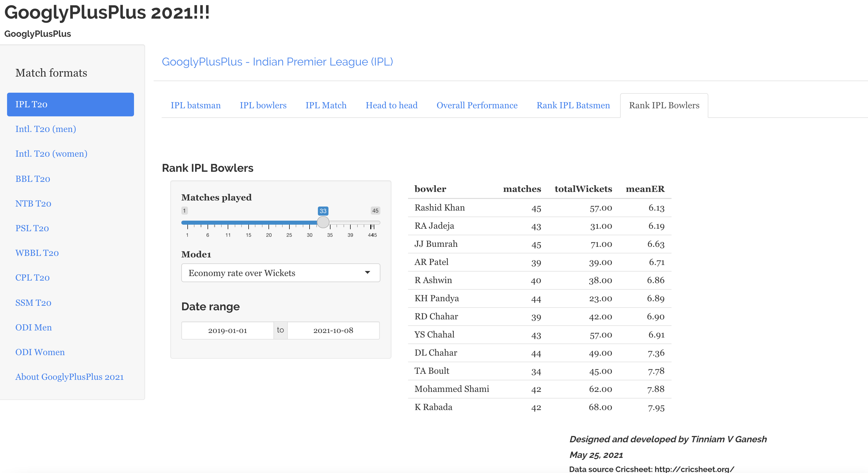The width and height of the screenshot is (868, 473).
Task: Select IPL T20 match format
Action: pos(70,105)
